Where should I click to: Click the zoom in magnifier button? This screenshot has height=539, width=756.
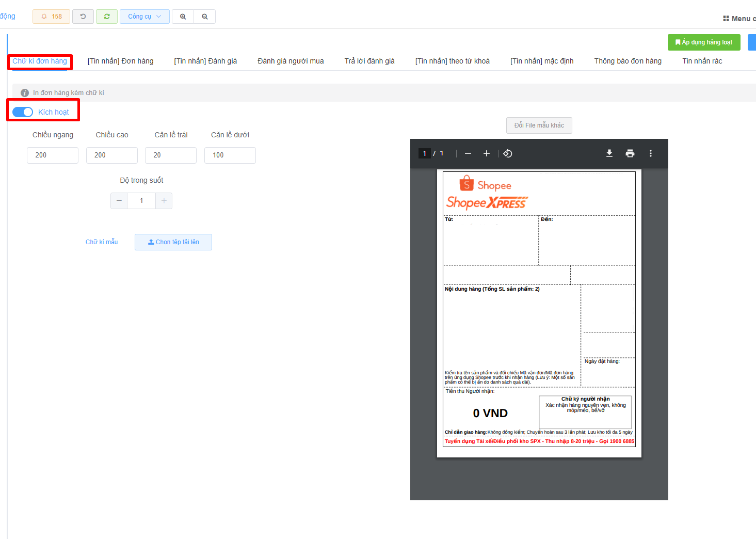coord(183,17)
